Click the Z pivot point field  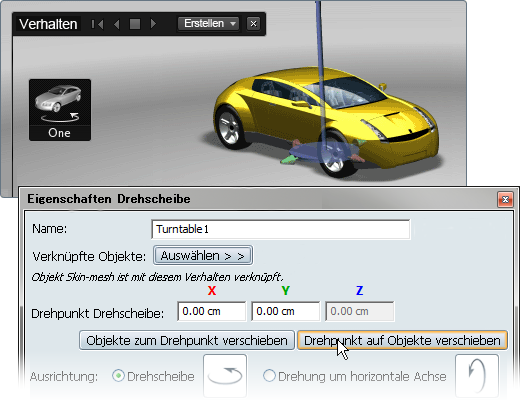pos(360,311)
